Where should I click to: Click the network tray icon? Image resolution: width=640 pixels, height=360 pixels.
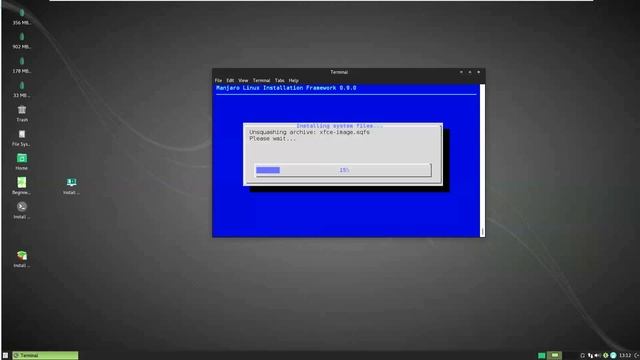tap(590, 356)
